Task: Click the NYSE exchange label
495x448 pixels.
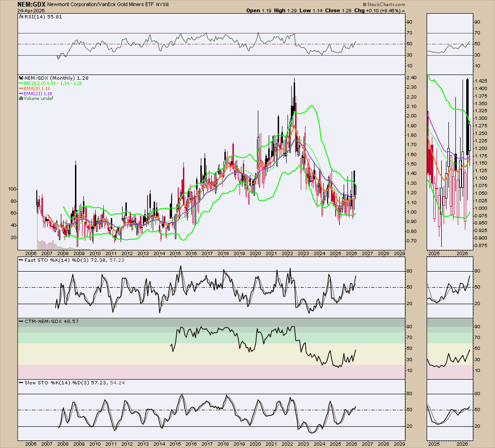Action: click(163, 4)
